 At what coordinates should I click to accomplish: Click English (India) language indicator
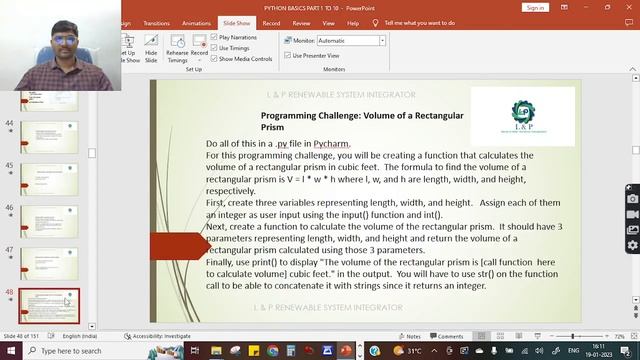(x=80, y=336)
